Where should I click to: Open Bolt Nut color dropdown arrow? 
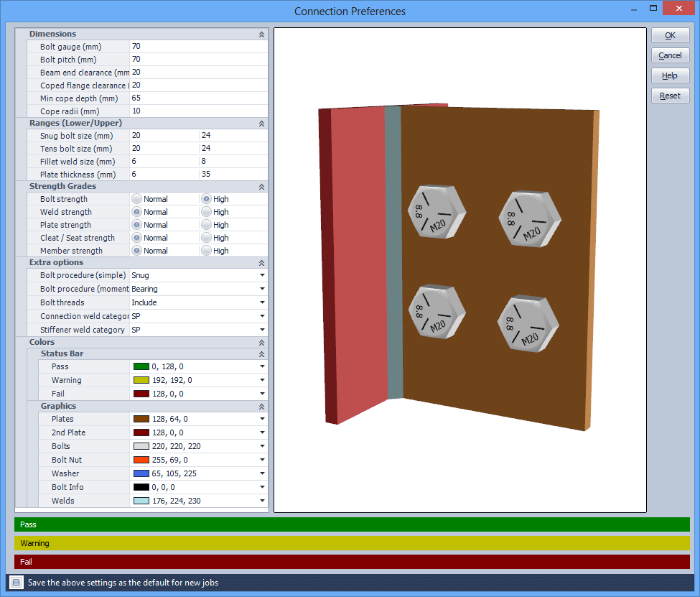point(262,460)
